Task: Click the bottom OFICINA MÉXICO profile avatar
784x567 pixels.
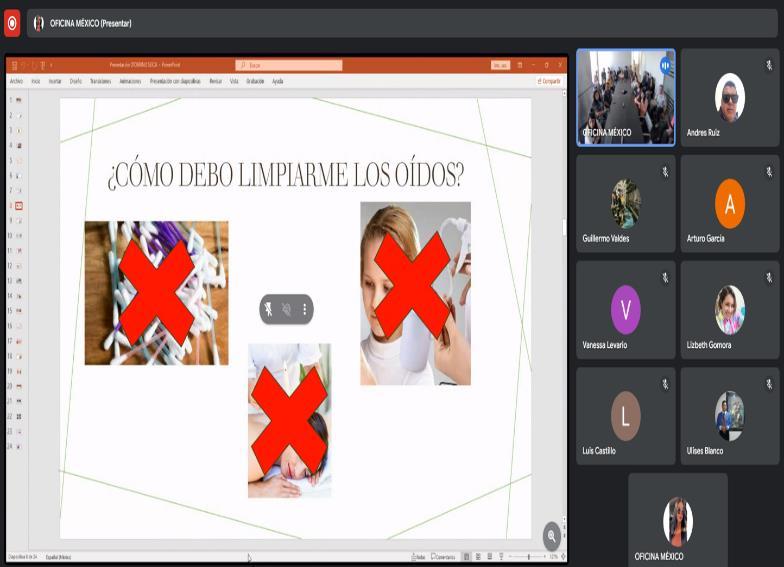Action: tap(678, 522)
